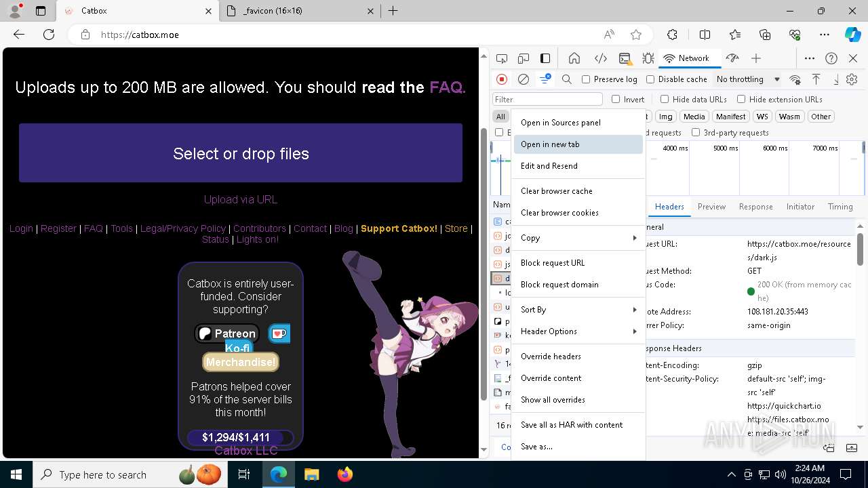The height and width of the screenshot is (488, 868).
Task: Switch to the Preview tab
Action: click(711, 207)
